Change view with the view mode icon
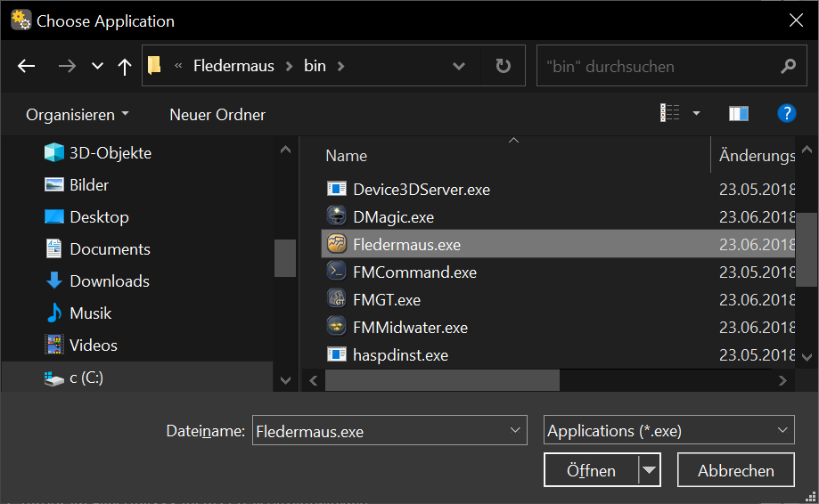Image resolution: width=819 pixels, height=504 pixels. click(669, 113)
